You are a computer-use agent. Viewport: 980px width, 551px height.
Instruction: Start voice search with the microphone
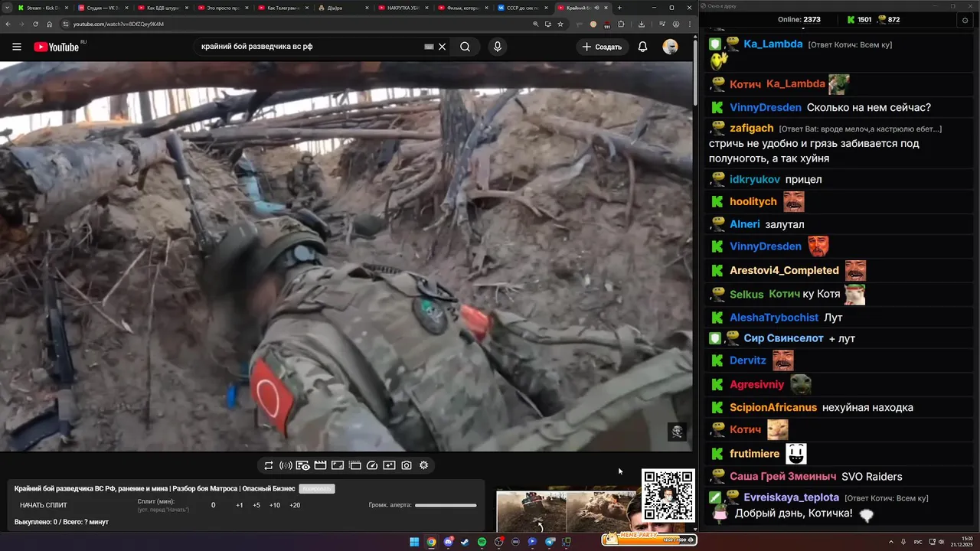[498, 47]
